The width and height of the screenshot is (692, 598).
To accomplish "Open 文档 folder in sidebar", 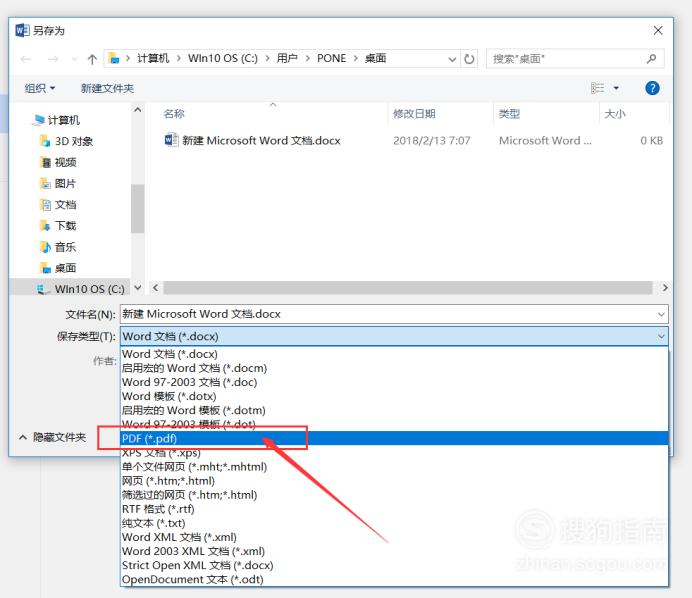I will tap(58, 205).
